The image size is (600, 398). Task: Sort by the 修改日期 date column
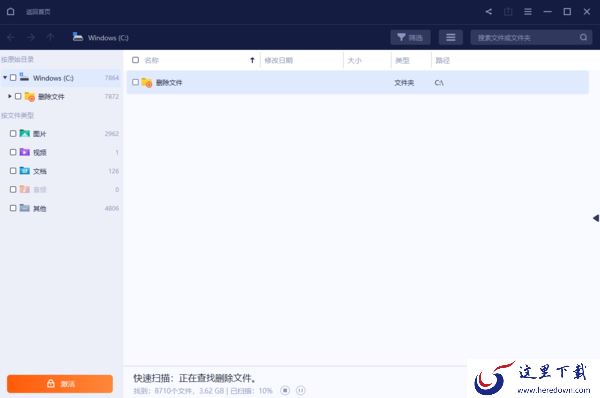point(279,60)
